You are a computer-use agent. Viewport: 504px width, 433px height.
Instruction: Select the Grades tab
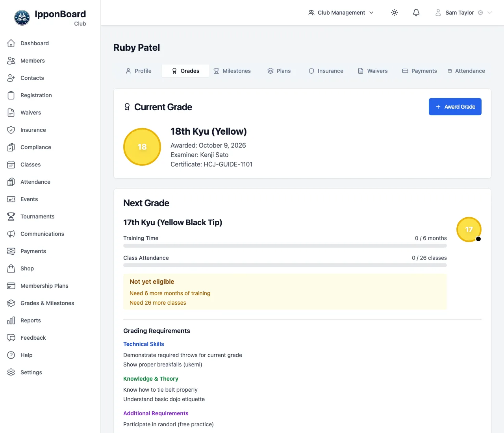(x=185, y=71)
